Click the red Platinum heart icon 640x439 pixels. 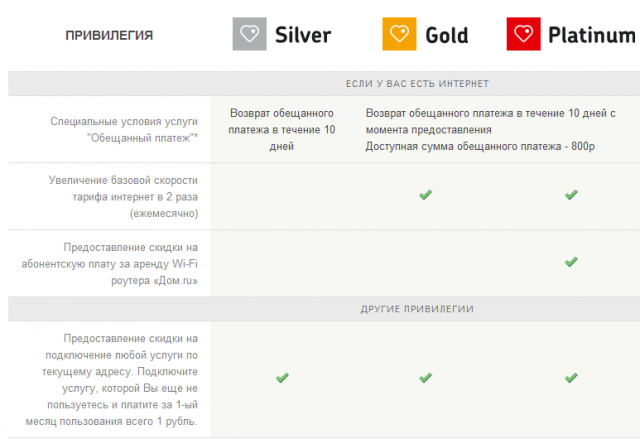point(523,35)
